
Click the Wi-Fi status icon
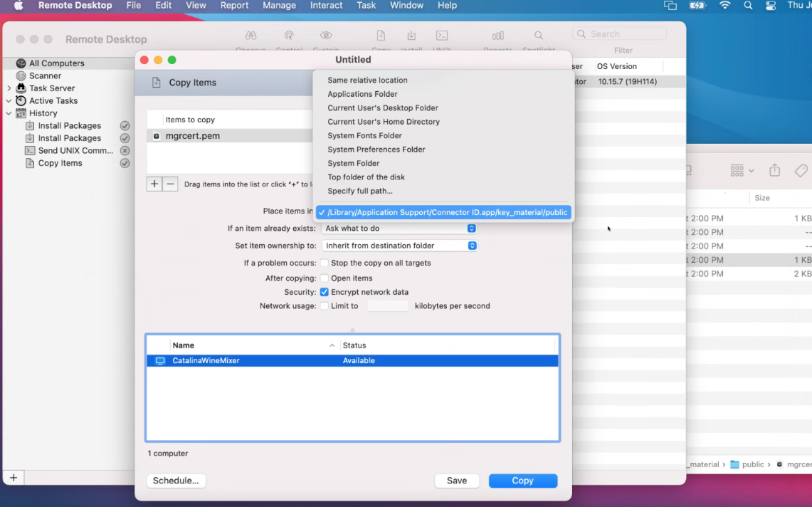[724, 6]
